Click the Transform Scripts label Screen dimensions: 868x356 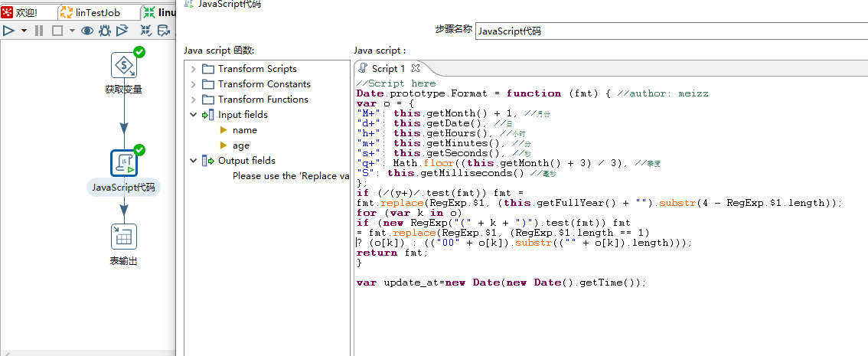257,69
